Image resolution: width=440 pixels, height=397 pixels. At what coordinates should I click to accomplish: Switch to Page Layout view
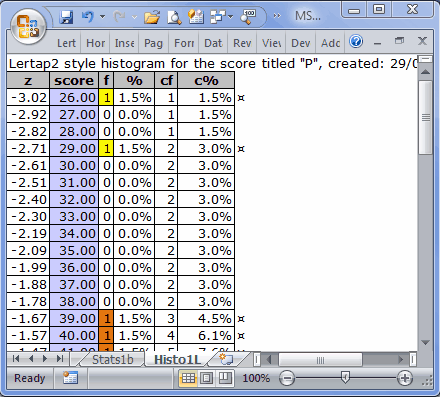point(207,378)
